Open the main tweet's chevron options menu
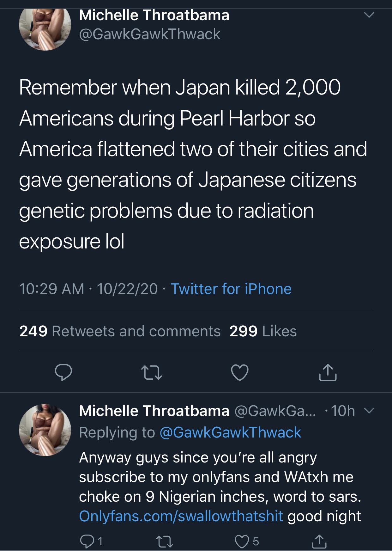The width and height of the screenshot is (392, 551). 368,15
